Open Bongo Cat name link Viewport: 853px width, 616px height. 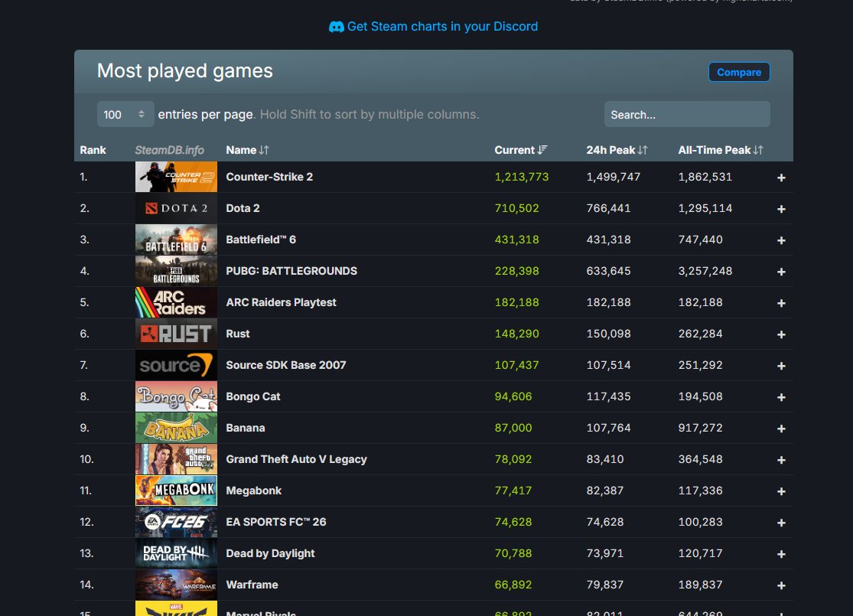pos(253,396)
